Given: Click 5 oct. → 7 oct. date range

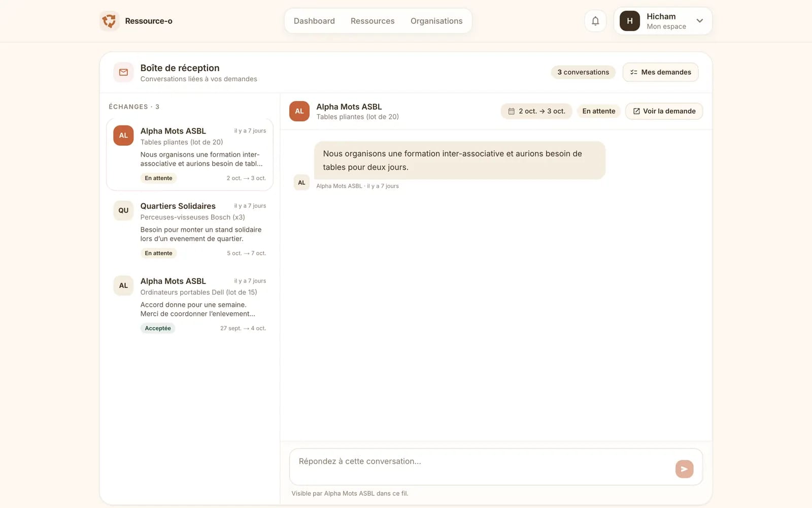Looking at the screenshot, I should tap(246, 253).
